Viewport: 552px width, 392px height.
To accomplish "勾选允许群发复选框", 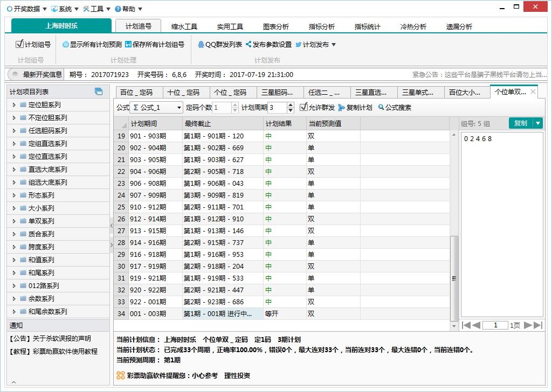I will point(303,107).
